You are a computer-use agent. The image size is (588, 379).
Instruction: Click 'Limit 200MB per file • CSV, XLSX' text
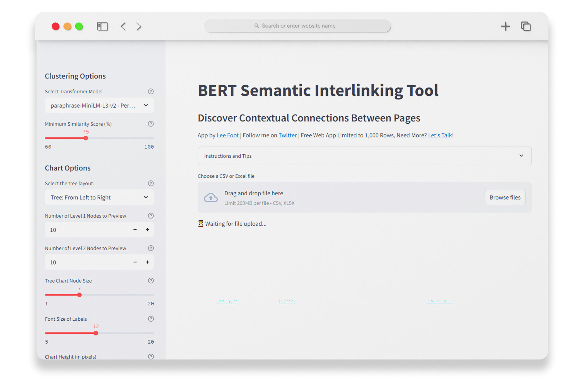click(x=259, y=203)
